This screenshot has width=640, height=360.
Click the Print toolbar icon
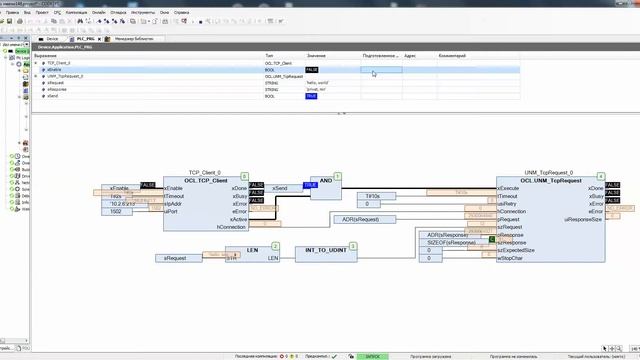19,21
